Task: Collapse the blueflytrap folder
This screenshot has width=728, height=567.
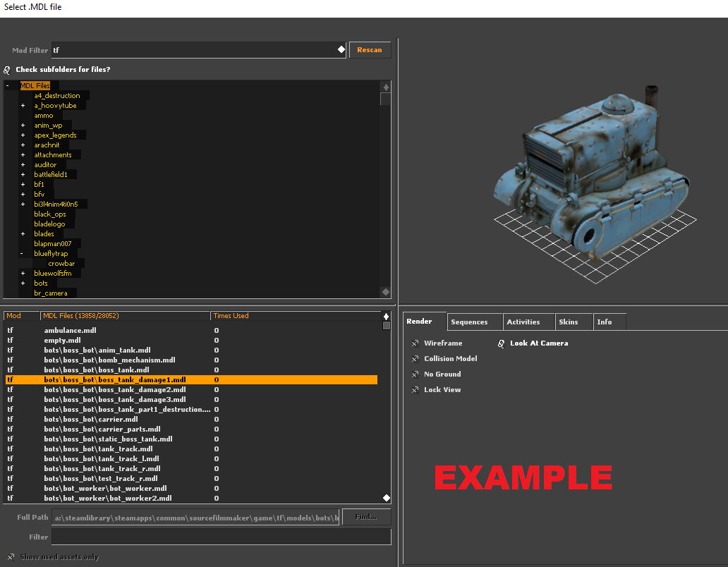Action: pos(22,254)
